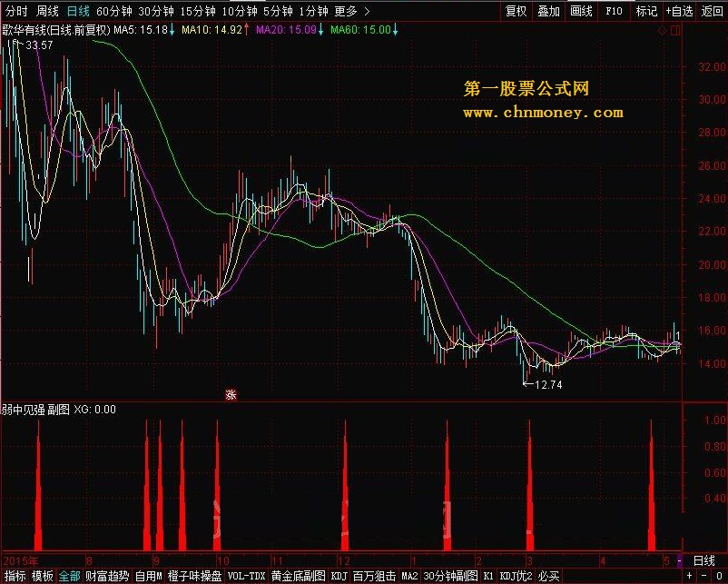Click the MA10: 14.92 indicator label
This screenshot has width=728, height=584.
tap(215, 30)
